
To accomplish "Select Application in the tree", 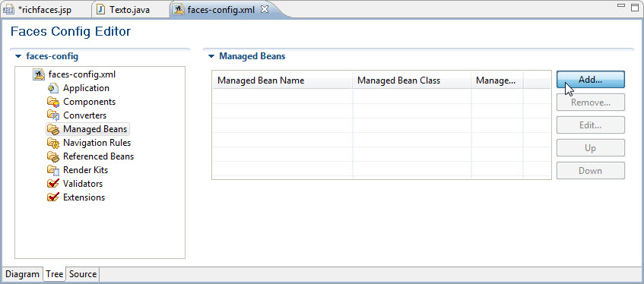I will pyautogui.click(x=86, y=88).
